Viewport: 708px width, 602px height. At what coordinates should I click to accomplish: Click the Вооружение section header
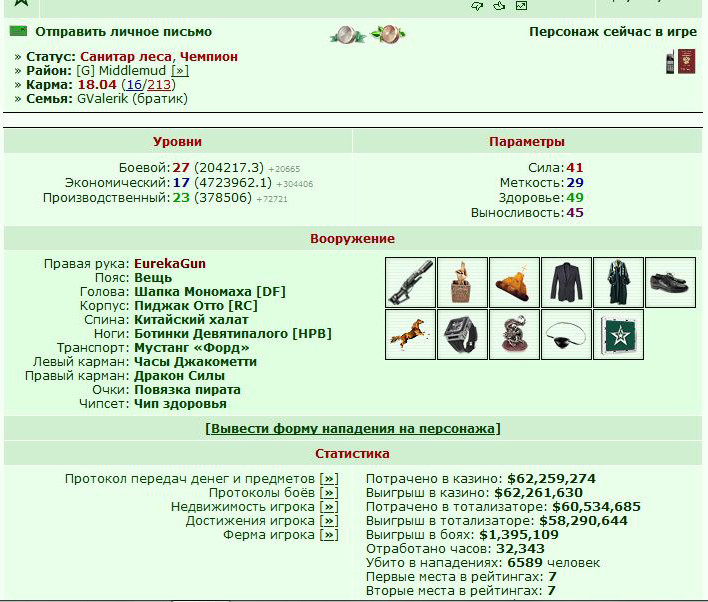[353, 238]
